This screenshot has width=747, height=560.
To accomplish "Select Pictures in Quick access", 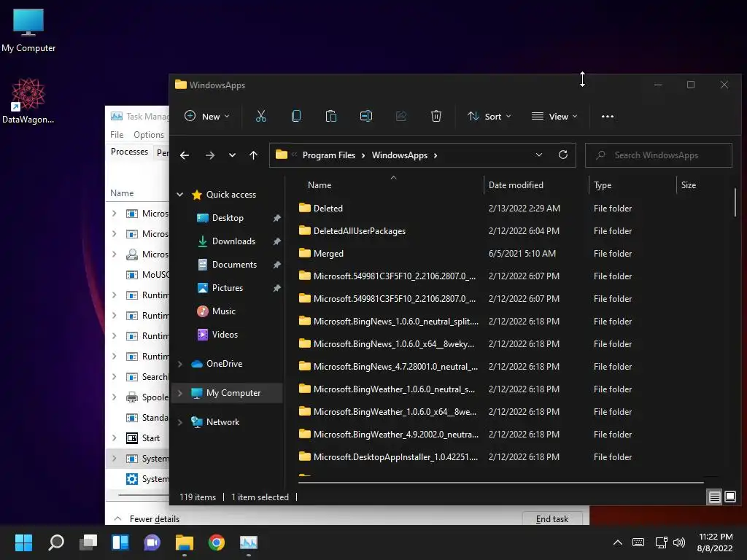I will coord(228,288).
